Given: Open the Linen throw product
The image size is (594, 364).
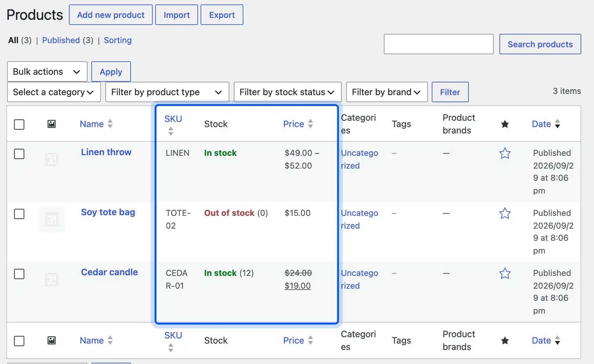Looking at the screenshot, I should pos(106,152).
